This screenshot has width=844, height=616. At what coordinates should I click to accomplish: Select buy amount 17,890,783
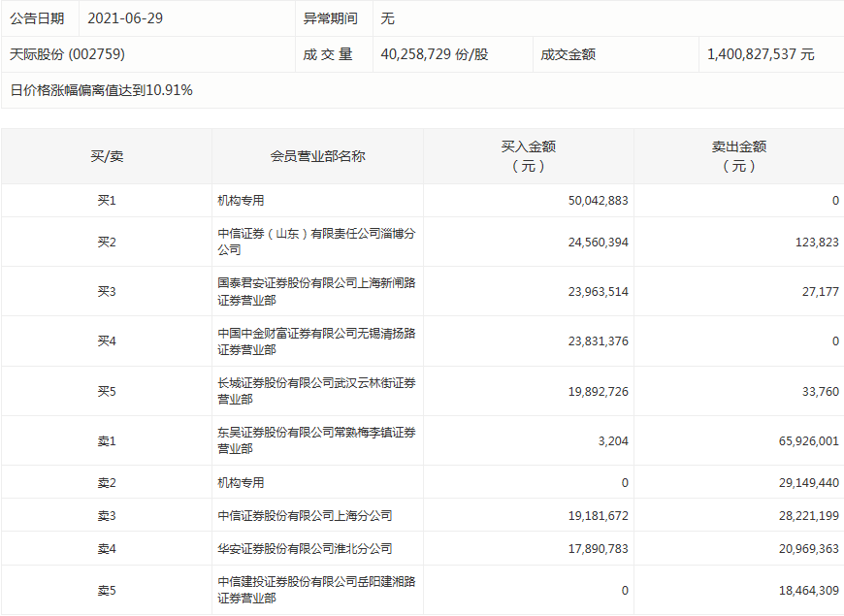pyautogui.click(x=598, y=549)
